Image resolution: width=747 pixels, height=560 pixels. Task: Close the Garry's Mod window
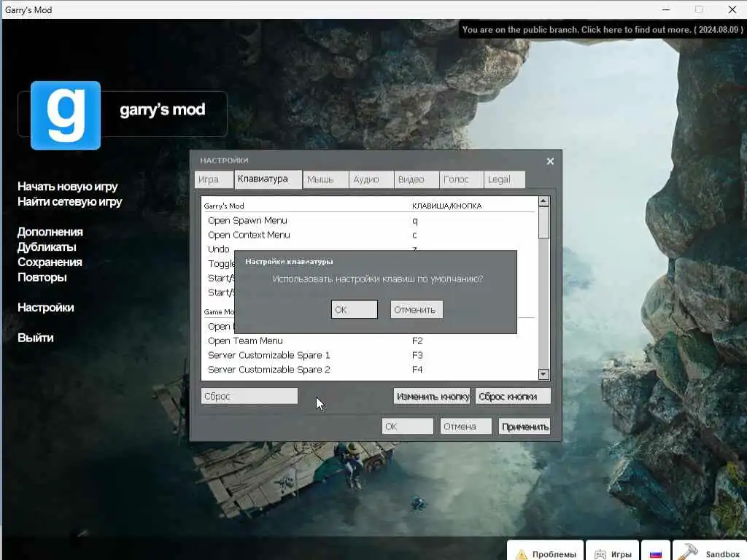click(732, 9)
